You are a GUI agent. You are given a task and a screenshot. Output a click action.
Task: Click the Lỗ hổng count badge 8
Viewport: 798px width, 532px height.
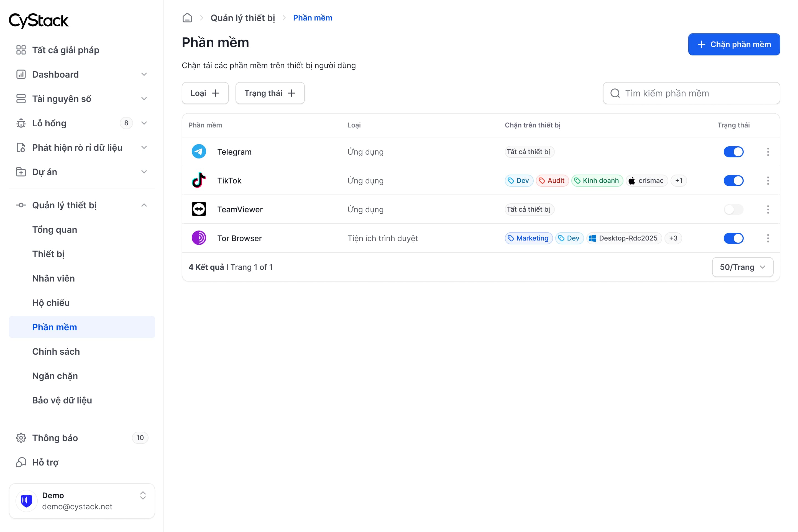tap(126, 123)
